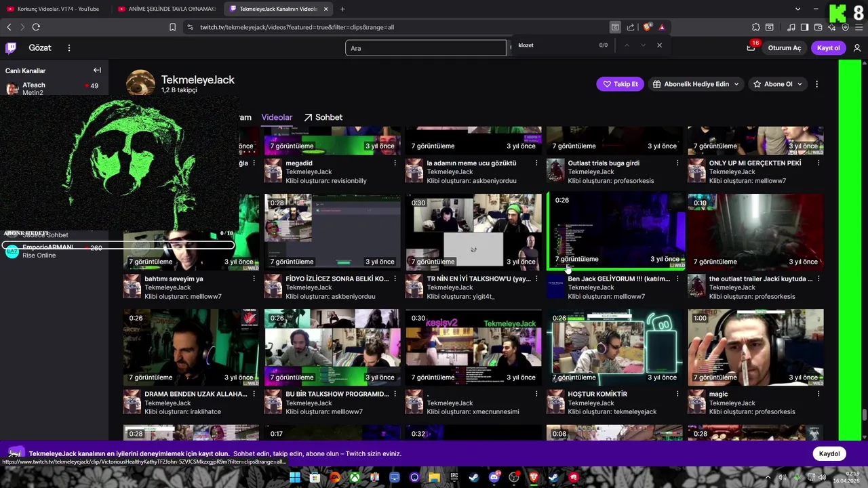Viewport: 868px width, 488px height.
Task: Open Brave Shields lion icon
Action: pos(648,27)
